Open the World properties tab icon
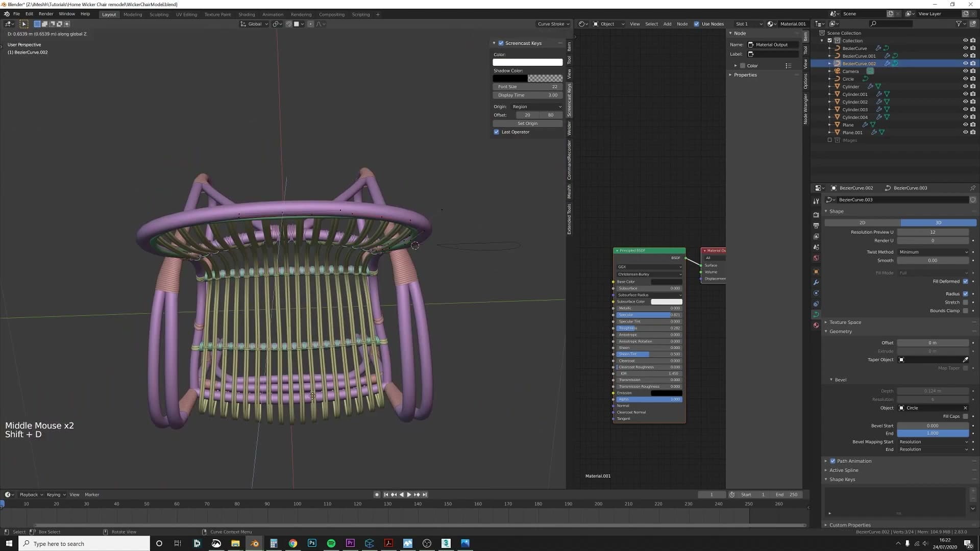 tap(816, 258)
